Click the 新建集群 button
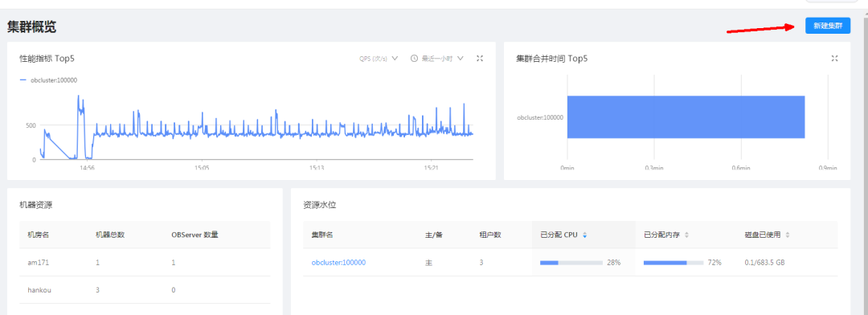Screen dimensions: 868x315 828,26
